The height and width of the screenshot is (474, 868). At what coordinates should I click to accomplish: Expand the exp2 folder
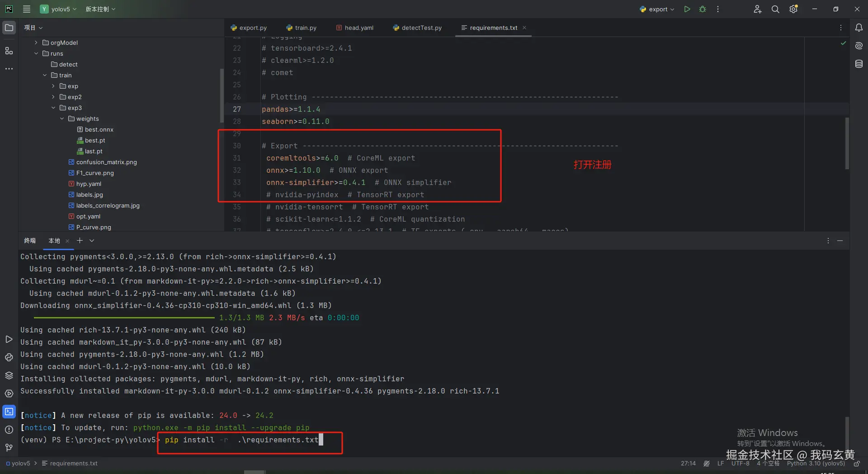tap(53, 97)
